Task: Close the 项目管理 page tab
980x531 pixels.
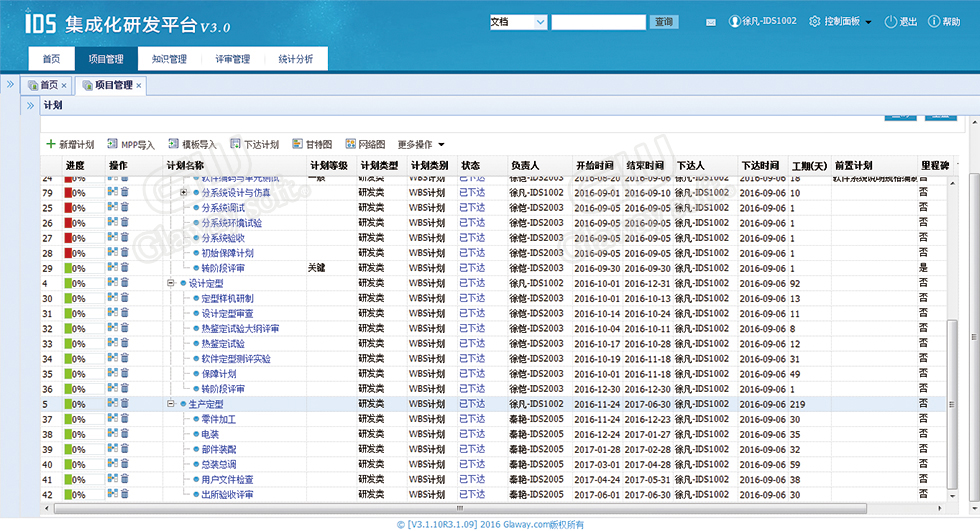Action: [x=139, y=86]
